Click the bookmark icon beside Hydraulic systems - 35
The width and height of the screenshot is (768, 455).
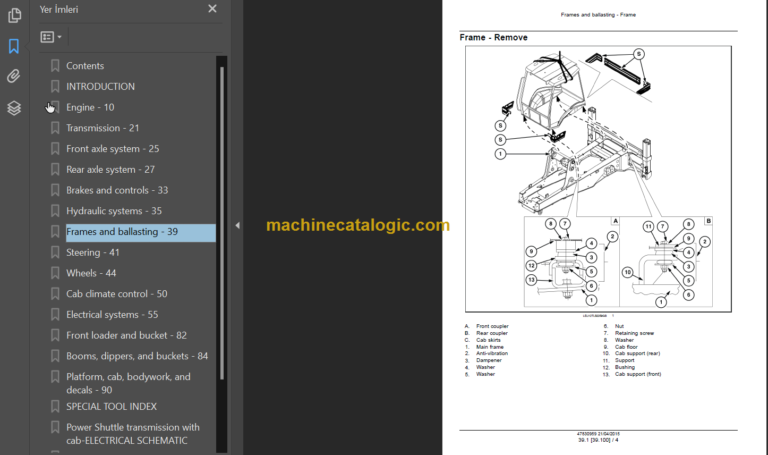(55, 211)
